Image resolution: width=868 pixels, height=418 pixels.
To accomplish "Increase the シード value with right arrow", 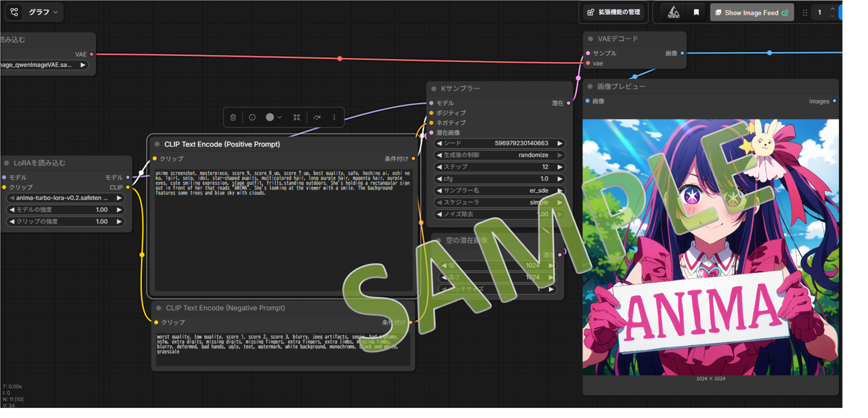I will (x=560, y=143).
